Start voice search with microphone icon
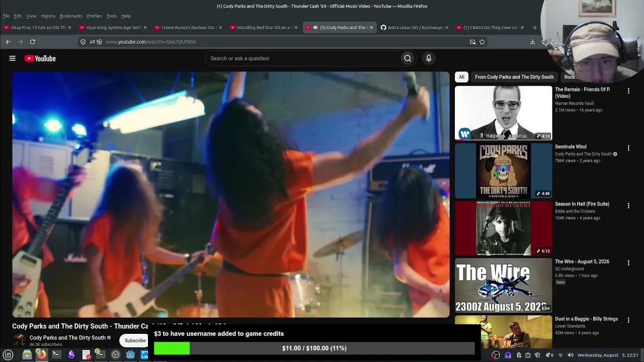This screenshot has height=362, width=644. 429,58
